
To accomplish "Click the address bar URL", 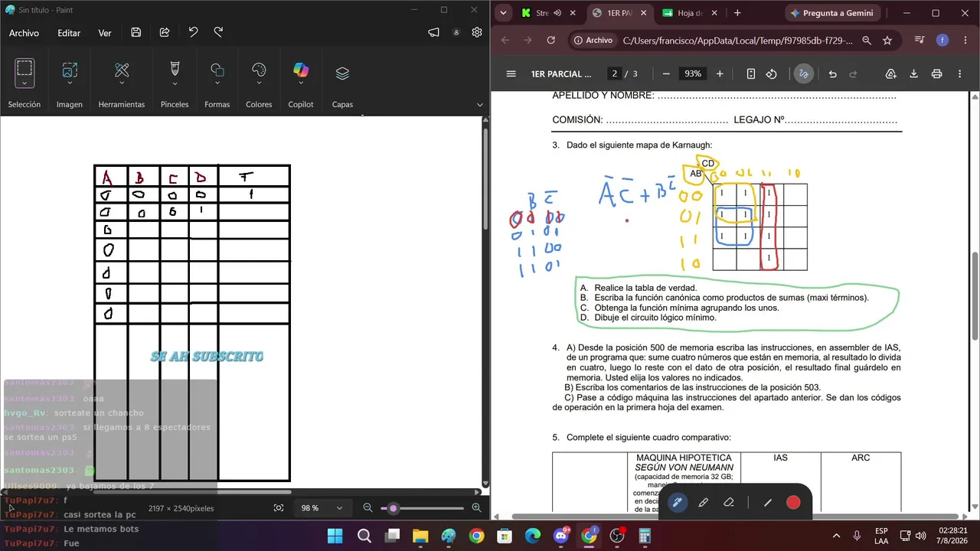I will pos(738,41).
